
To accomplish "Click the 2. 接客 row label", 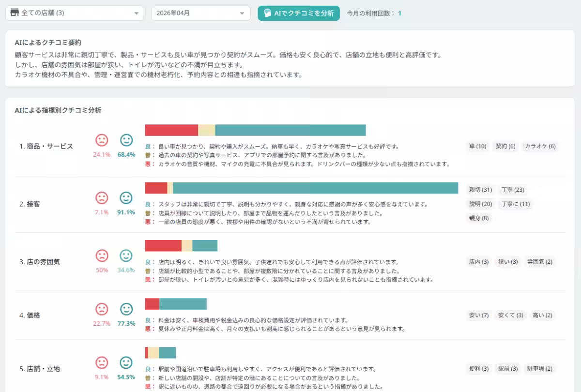I will [x=30, y=204].
